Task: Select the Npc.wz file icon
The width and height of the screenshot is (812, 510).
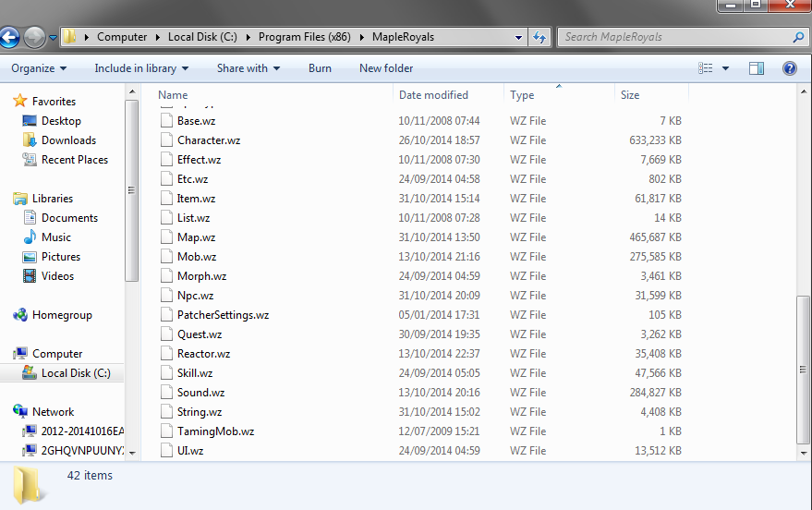Action: [166, 296]
